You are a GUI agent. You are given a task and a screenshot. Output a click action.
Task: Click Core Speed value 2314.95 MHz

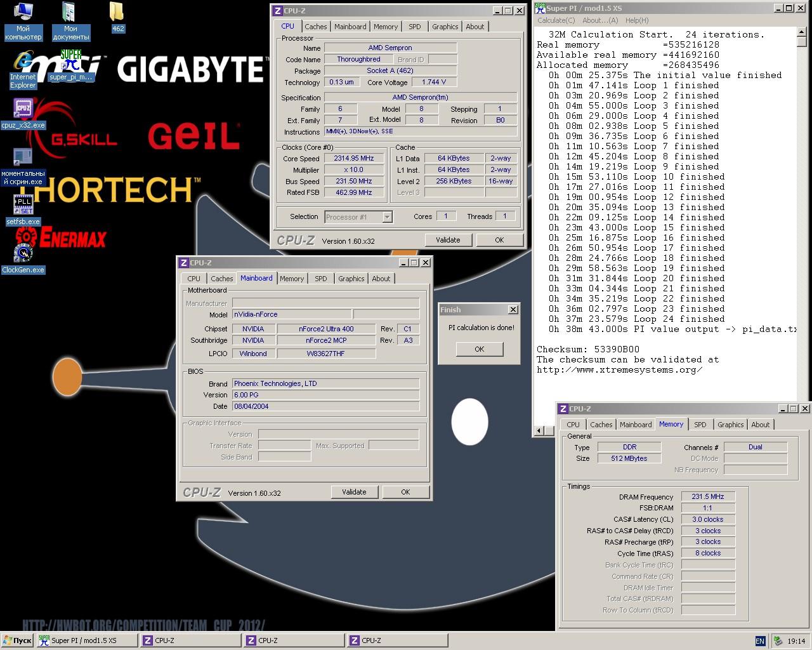click(x=354, y=159)
